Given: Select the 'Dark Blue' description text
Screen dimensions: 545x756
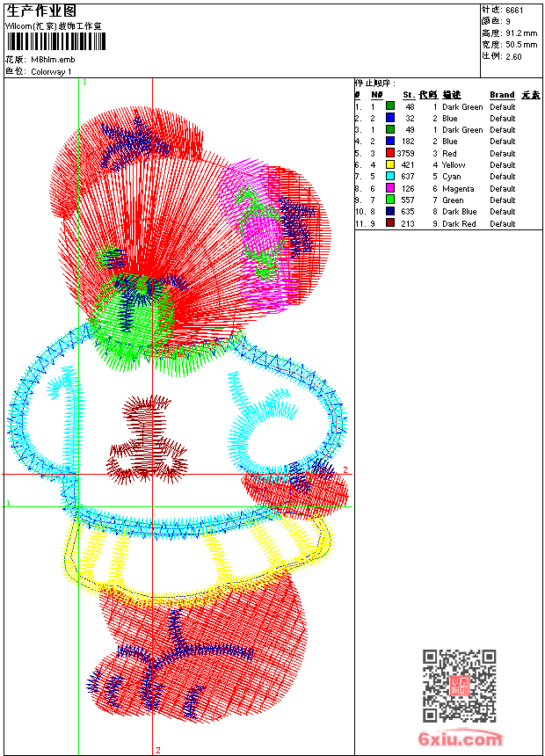Looking at the screenshot, I should tap(460, 211).
